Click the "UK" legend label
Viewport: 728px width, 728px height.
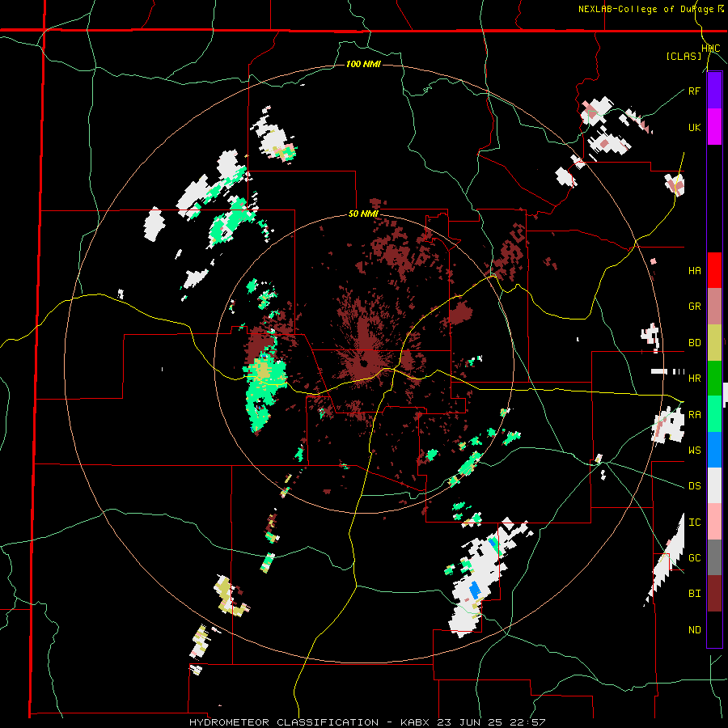click(x=694, y=127)
